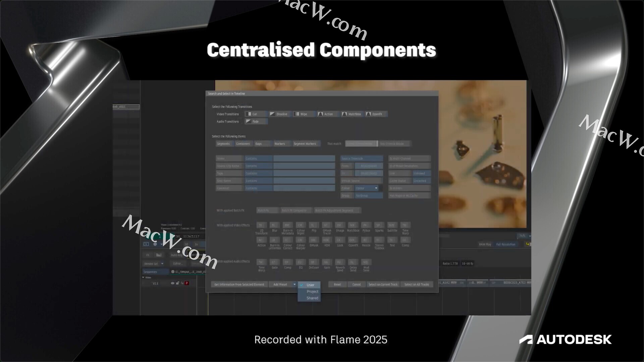The height and width of the screenshot is (362, 644).
Task: Toggle V1.1 track visibility eye
Action: pos(172,283)
